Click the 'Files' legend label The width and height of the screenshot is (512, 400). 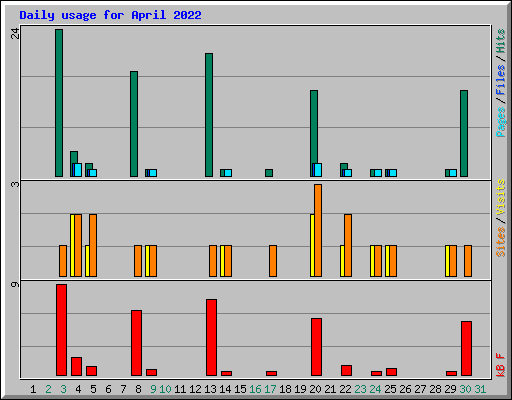click(501, 80)
